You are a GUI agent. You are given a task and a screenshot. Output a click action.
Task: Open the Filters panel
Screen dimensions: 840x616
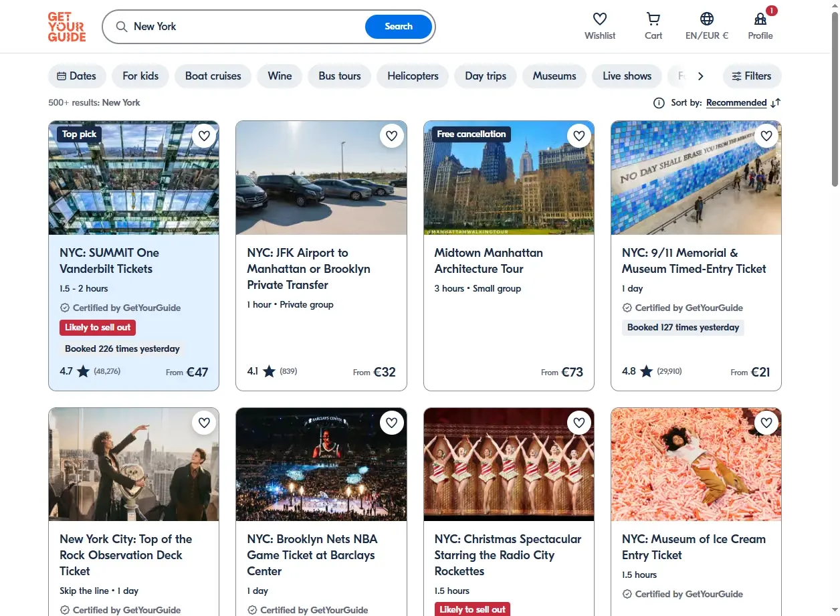click(x=752, y=76)
